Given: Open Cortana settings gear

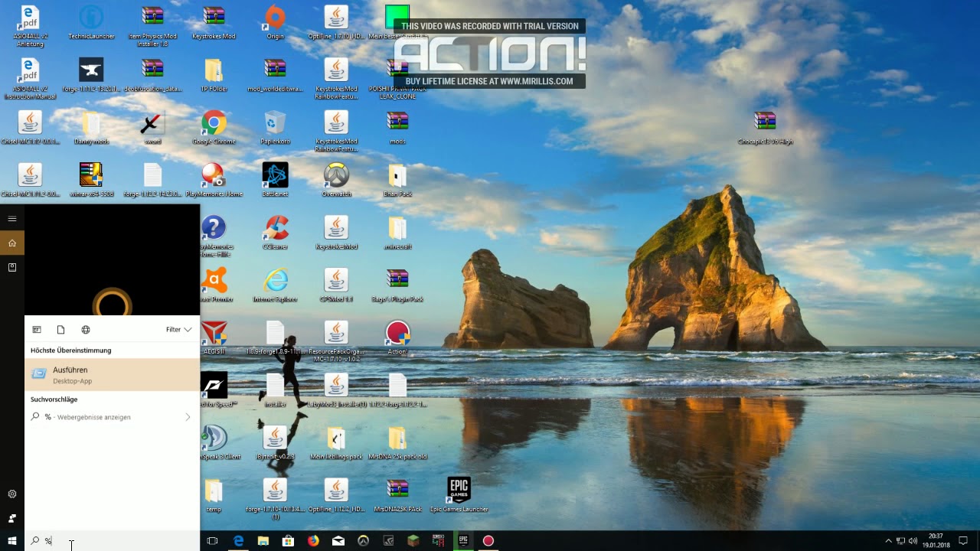Looking at the screenshot, I should click(x=12, y=494).
